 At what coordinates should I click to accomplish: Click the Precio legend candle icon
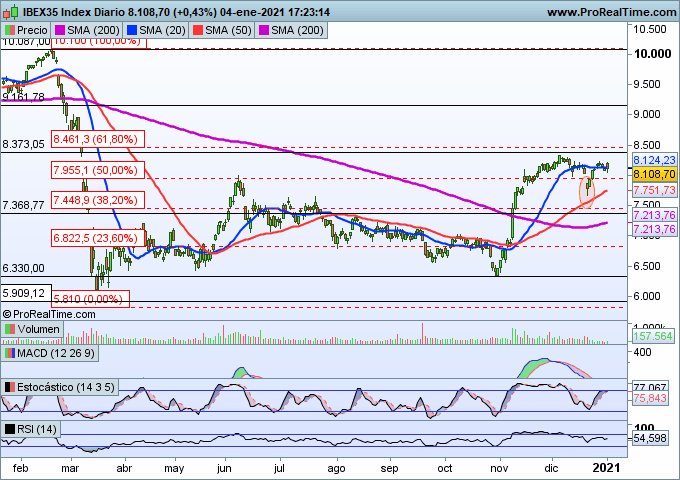click(x=9, y=30)
